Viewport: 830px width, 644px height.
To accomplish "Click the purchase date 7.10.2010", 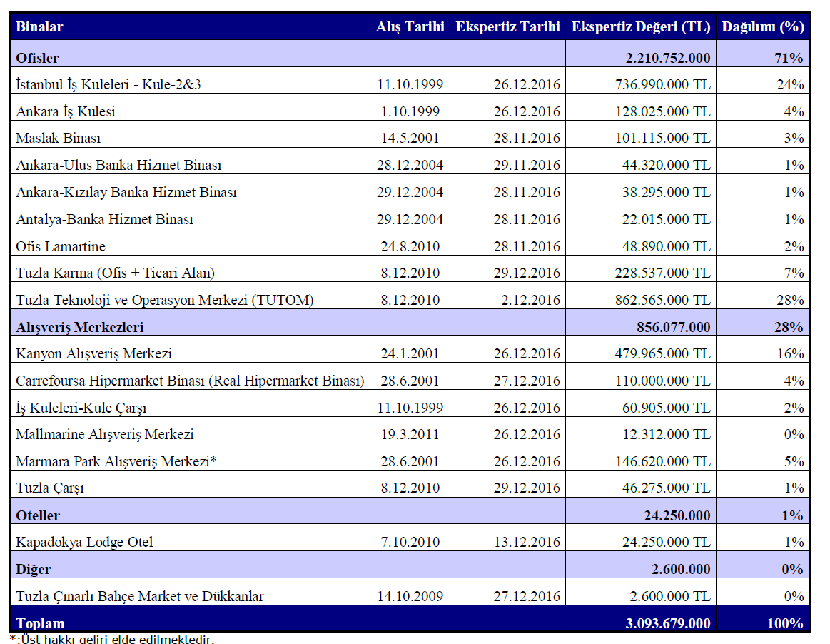I will pyautogui.click(x=410, y=542).
